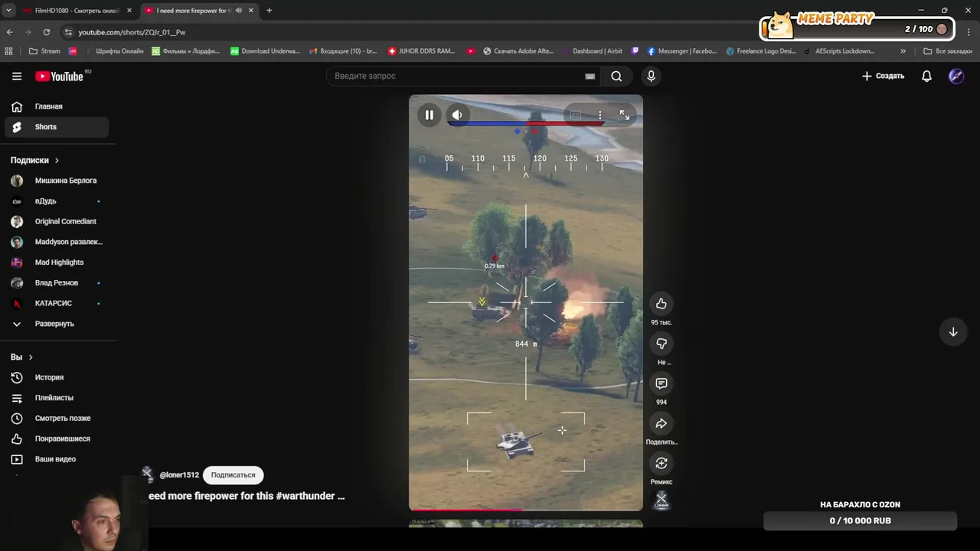The width and height of the screenshot is (980, 551).
Task: Open the #warthunder hashtag in description
Action: pyautogui.click(x=305, y=496)
